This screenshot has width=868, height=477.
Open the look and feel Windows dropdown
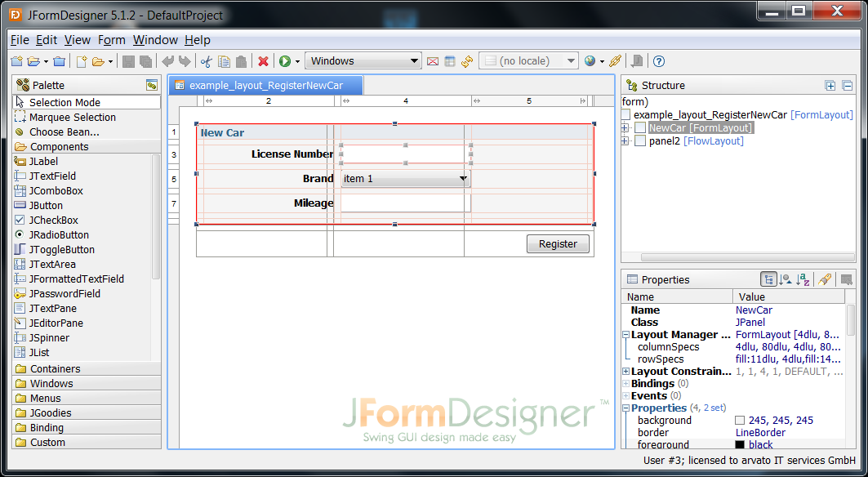click(x=363, y=61)
